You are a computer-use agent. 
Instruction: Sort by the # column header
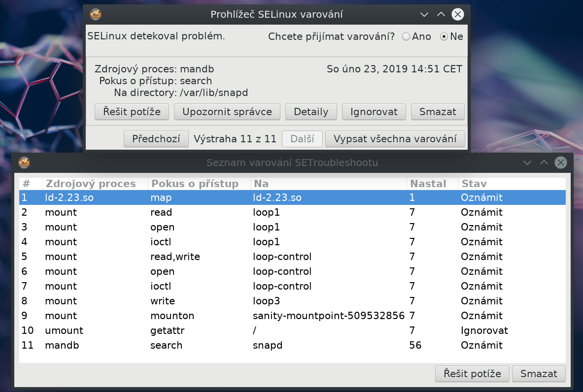coord(31,184)
